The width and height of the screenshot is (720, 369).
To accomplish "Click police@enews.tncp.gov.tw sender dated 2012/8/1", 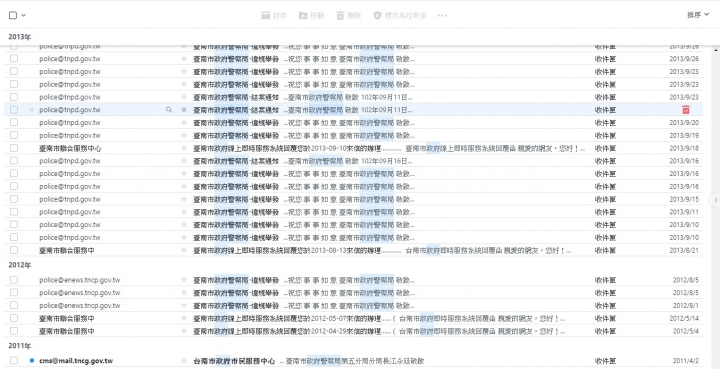I will (x=79, y=306).
